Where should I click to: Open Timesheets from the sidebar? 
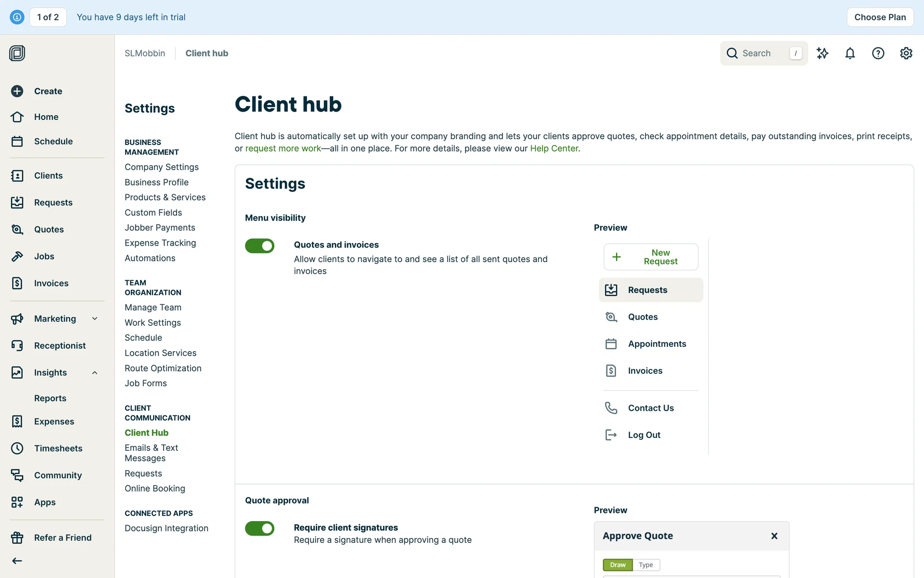pos(58,448)
